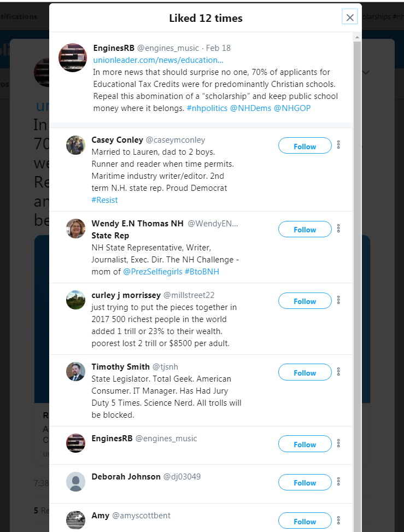Open the unionleader.com education article link

point(158,60)
